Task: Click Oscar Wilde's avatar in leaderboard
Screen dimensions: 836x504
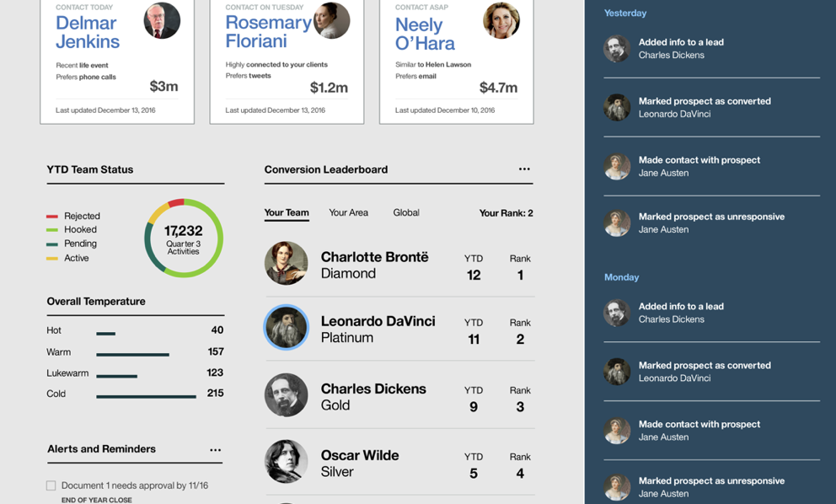Action: tap(287, 461)
